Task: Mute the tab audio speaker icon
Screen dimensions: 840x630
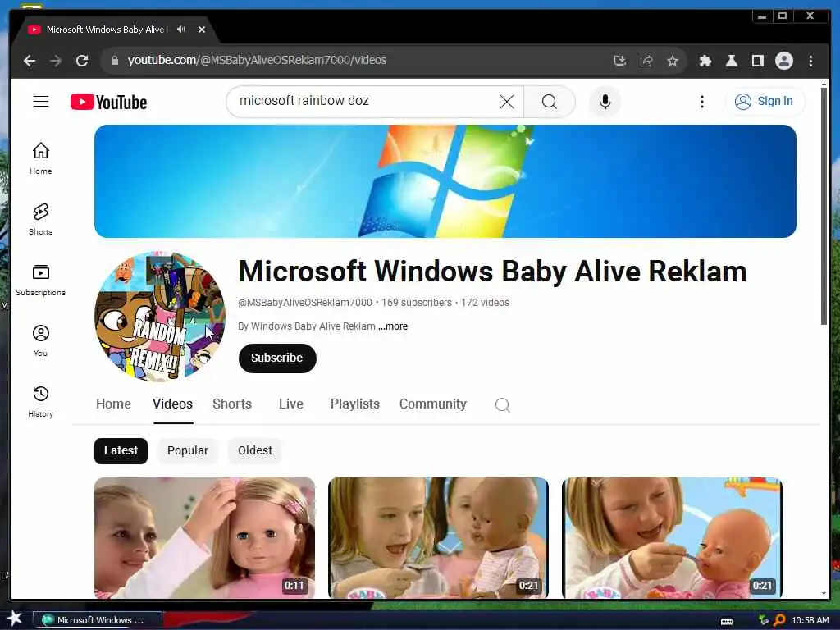Action: 181,30
